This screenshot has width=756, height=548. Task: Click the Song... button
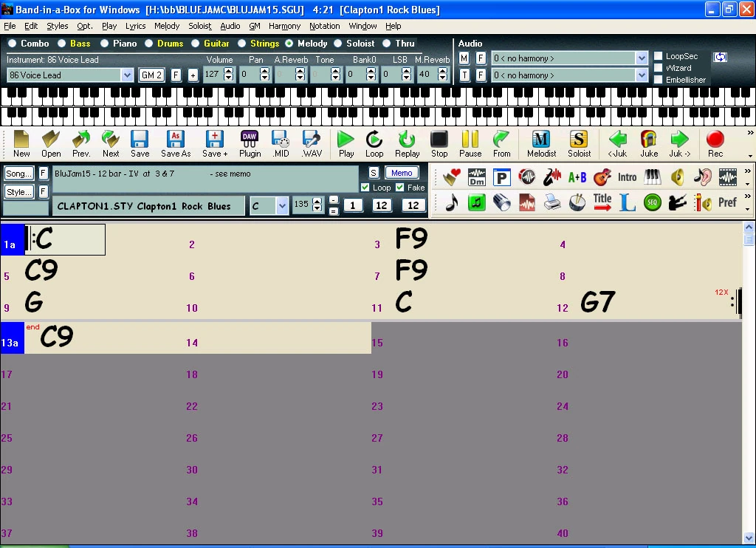pos(18,173)
